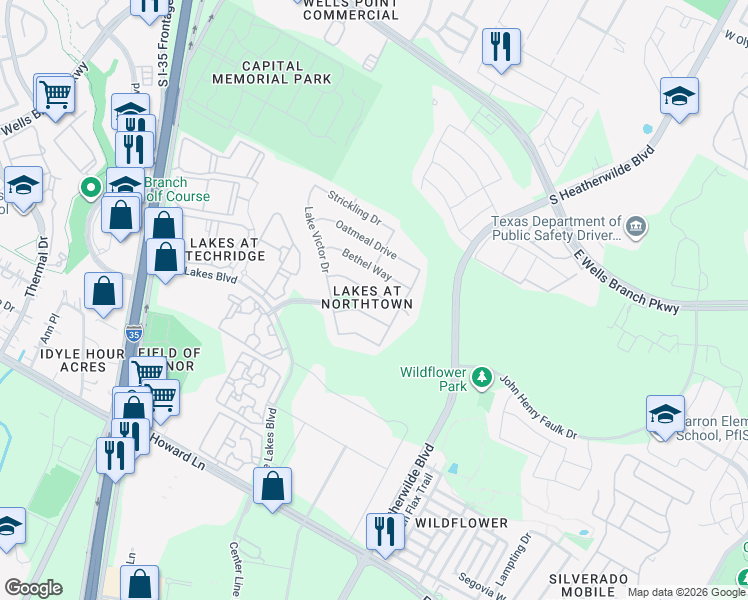Viewport: 748px width, 600px height.
Task: Click the Lakes at Northtown neighborhood label
Action: pos(367,298)
